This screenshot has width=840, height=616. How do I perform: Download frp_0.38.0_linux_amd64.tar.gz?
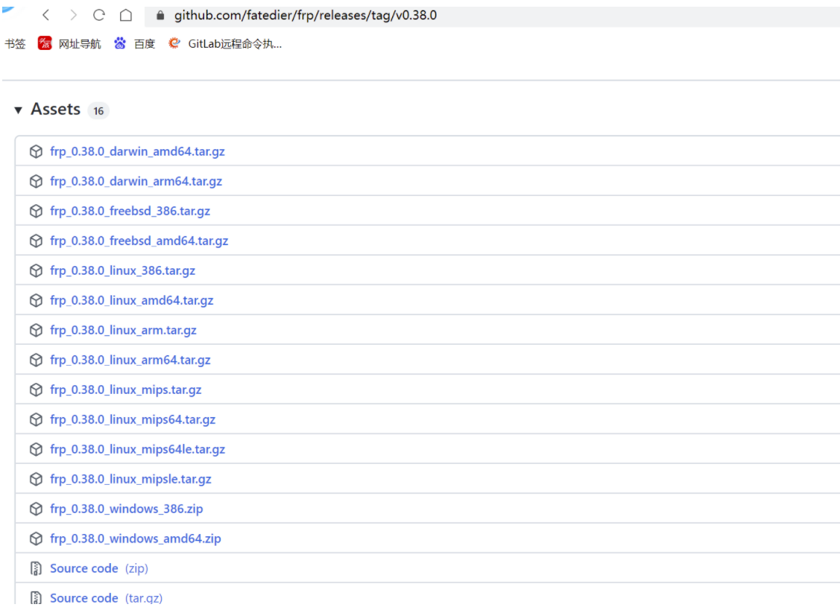[132, 300]
